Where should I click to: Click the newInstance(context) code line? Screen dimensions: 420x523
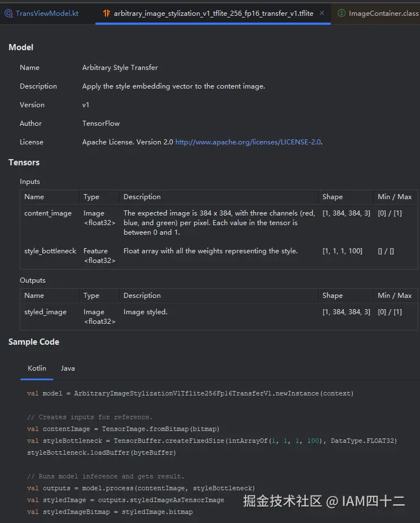click(190, 393)
